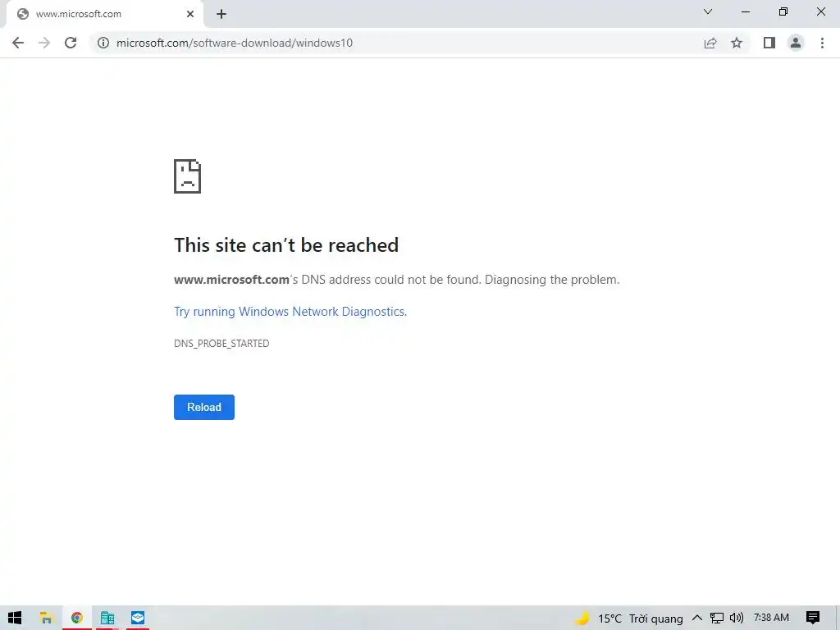
Task: Open the volume speaker tray icon
Action: click(737, 619)
